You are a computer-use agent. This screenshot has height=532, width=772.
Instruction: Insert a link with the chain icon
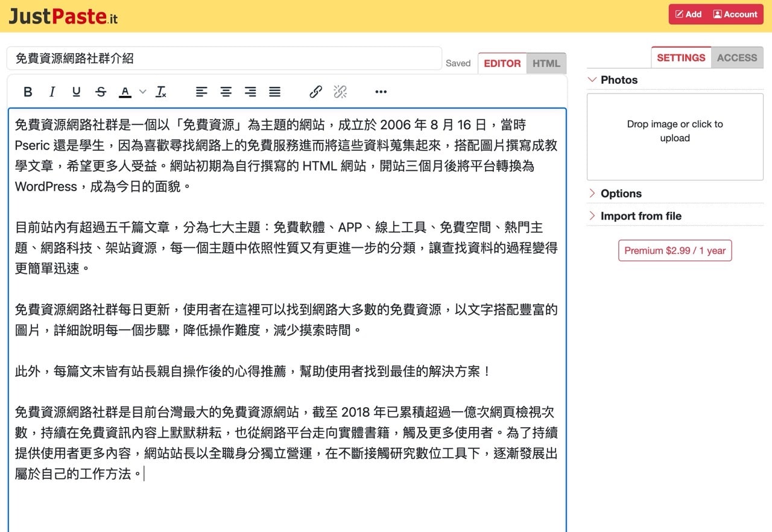(x=315, y=92)
